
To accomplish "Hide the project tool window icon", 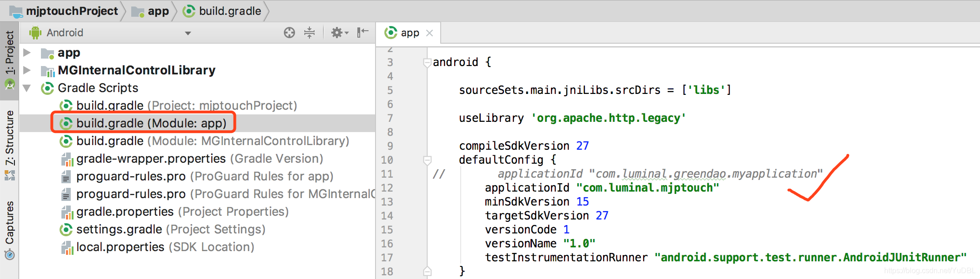I will [362, 33].
